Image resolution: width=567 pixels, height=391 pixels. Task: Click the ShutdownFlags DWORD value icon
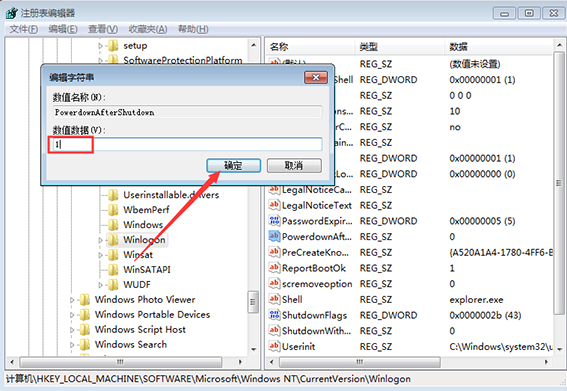click(x=274, y=315)
